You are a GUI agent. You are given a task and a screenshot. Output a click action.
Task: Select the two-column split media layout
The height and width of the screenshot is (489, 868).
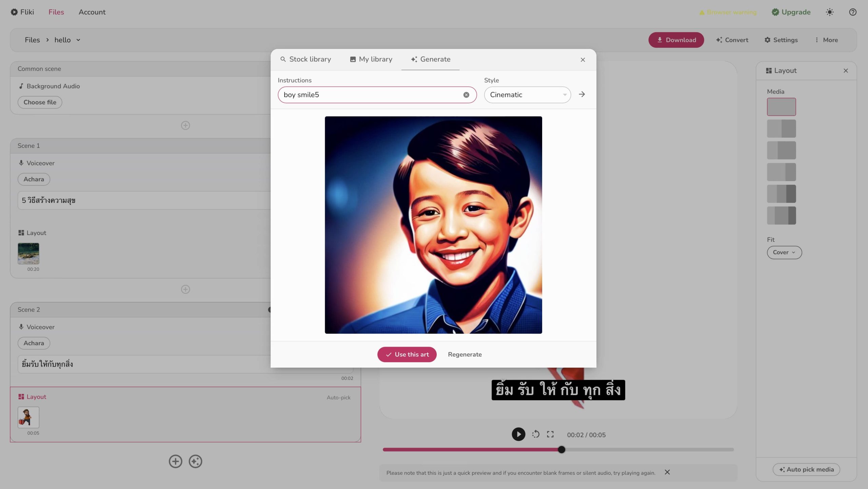click(781, 129)
